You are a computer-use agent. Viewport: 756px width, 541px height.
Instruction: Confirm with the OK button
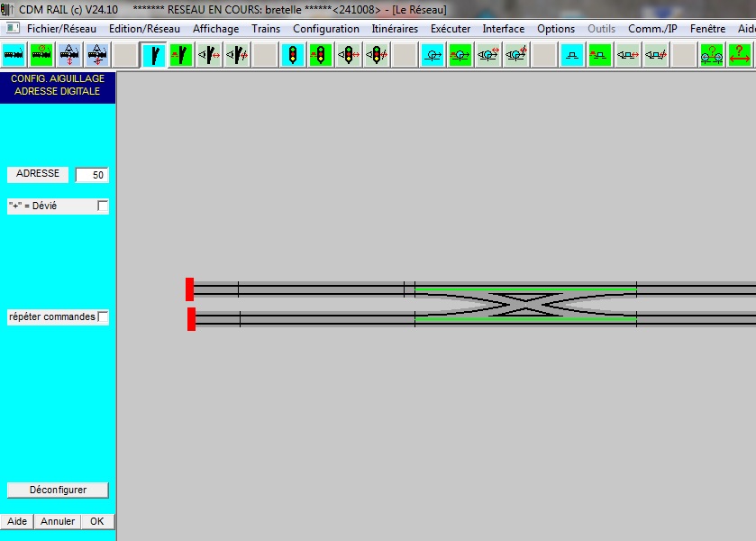pyautogui.click(x=97, y=521)
